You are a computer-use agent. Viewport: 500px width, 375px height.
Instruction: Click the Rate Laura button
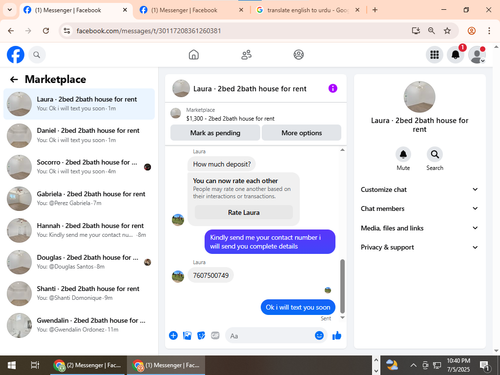pyautogui.click(x=244, y=212)
